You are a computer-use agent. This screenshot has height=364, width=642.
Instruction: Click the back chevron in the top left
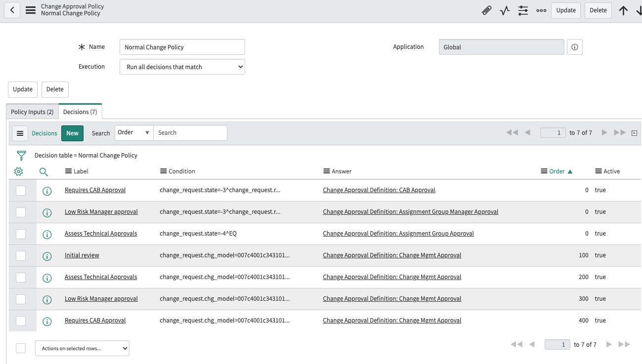click(12, 10)
